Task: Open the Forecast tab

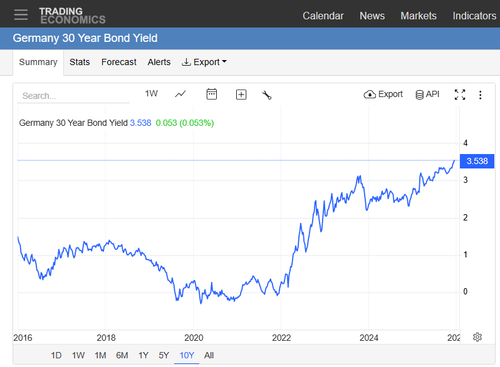Action: point(119,62)
